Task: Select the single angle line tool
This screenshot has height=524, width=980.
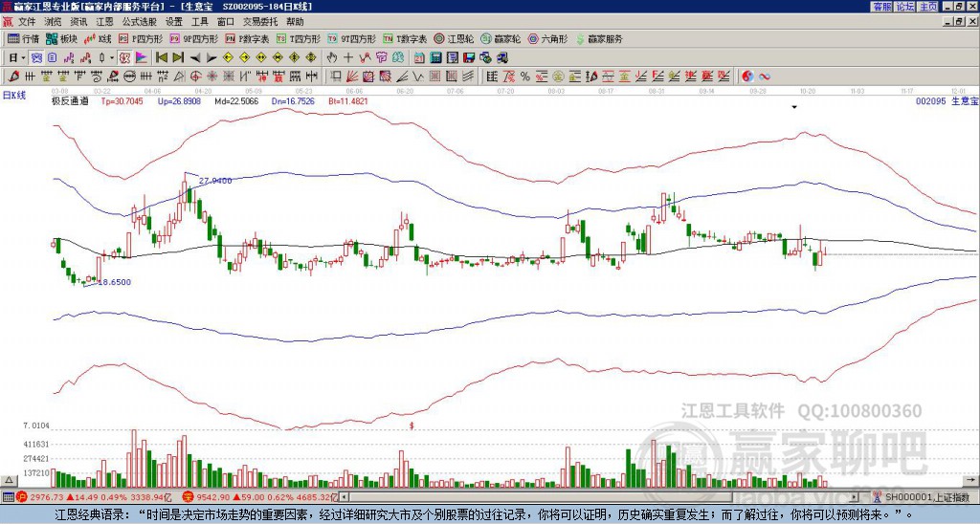Action: (x=401, y=76)
